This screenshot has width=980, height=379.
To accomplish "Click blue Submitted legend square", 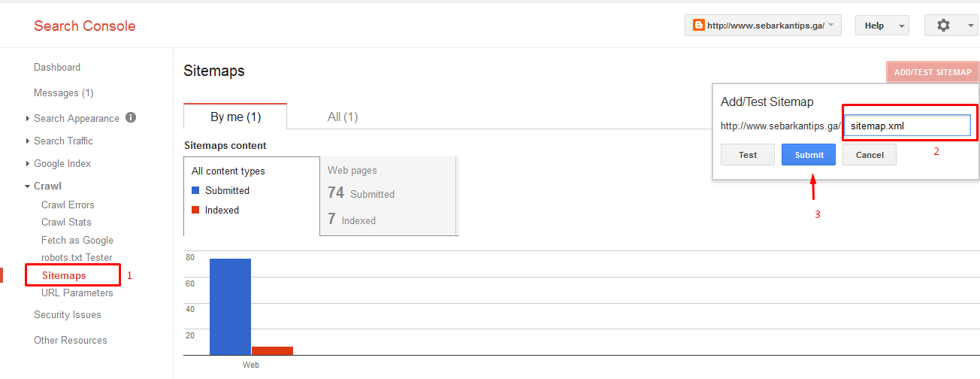I will [x=195, y=191].
